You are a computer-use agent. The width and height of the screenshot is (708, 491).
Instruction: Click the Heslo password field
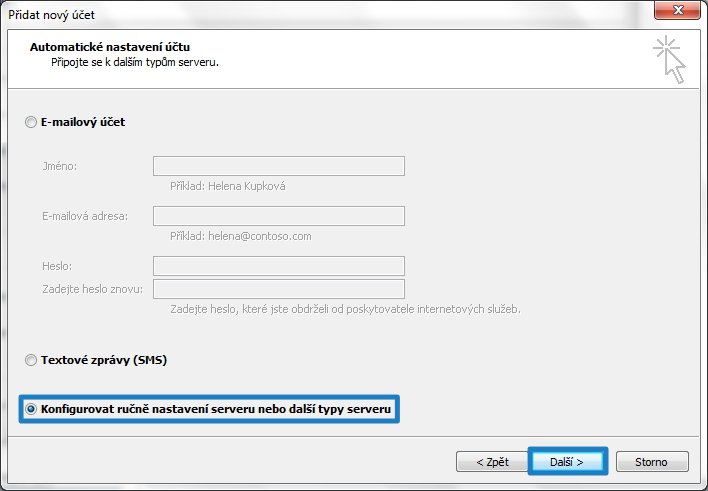278,266
